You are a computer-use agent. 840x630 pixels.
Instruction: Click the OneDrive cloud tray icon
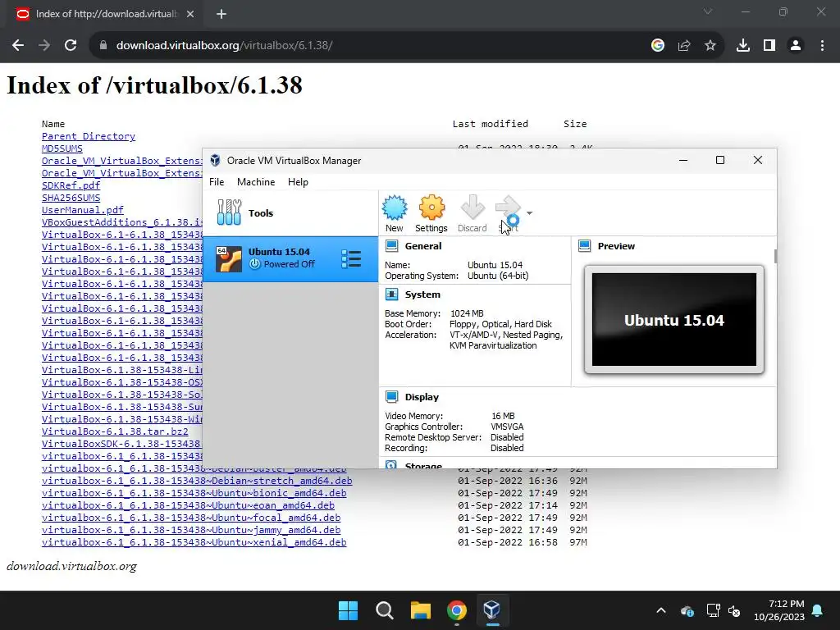point(687,610)
